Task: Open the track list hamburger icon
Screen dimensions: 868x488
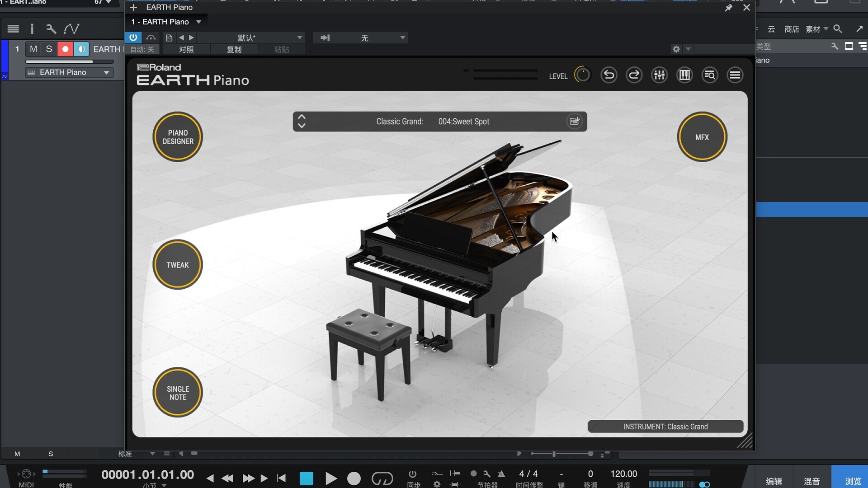Action: [x=13, y=29]
